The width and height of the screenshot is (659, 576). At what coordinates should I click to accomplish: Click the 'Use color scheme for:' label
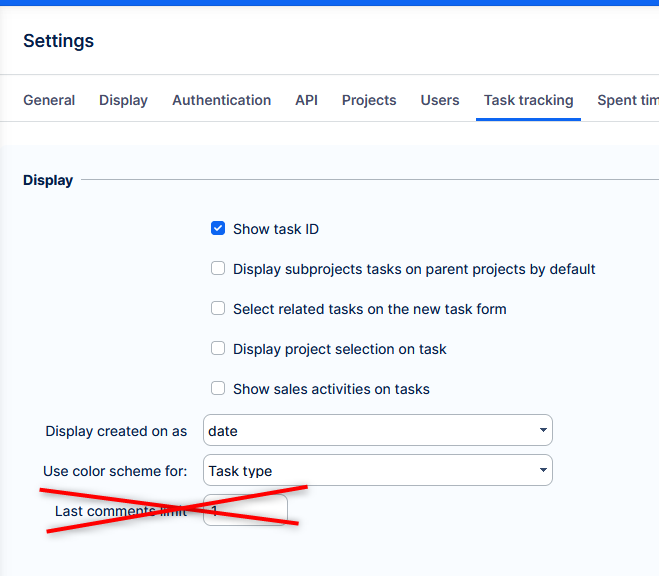click(x=115, y=471)
